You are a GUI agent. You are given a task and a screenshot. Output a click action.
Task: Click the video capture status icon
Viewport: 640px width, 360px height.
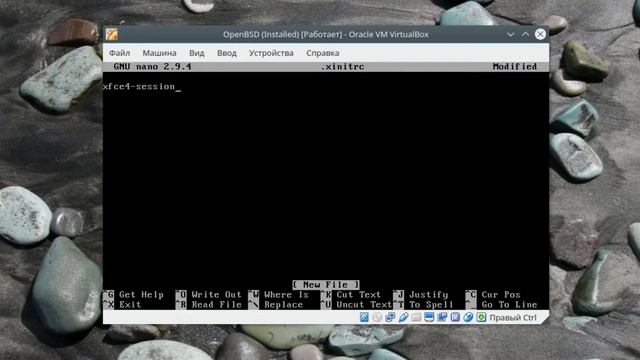coord(442,317)
